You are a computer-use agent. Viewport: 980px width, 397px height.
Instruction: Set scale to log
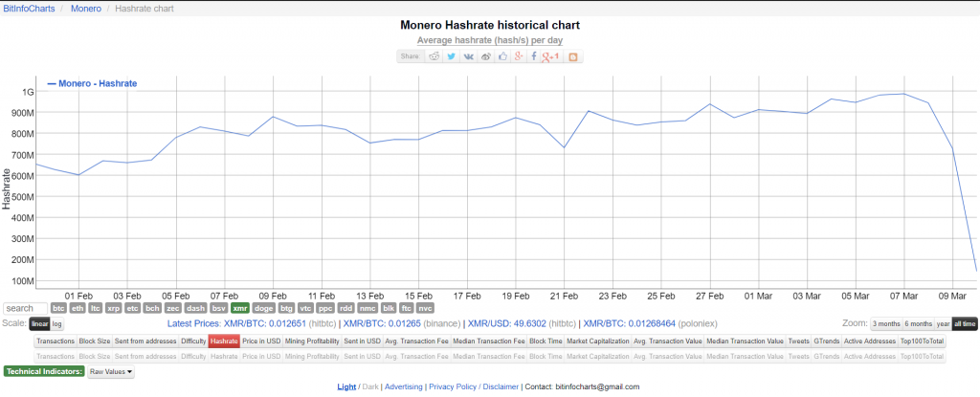tap(56, 324)
